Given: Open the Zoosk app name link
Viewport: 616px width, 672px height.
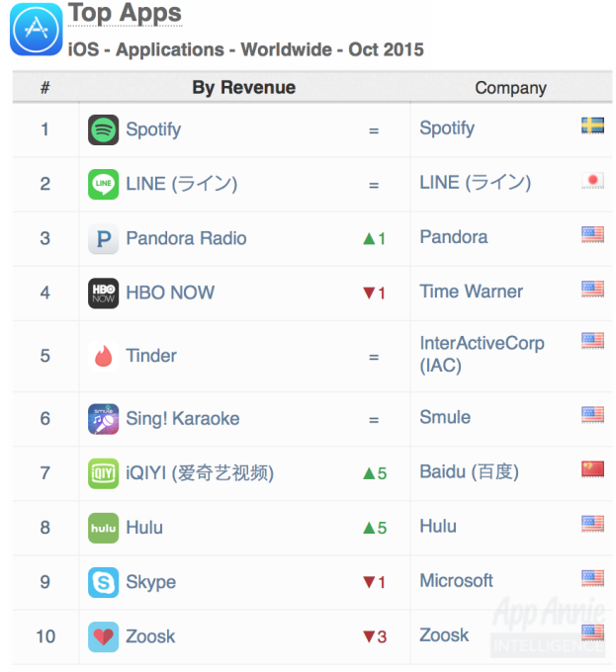Looking at the screenshot, I should (x=150, y=636).
